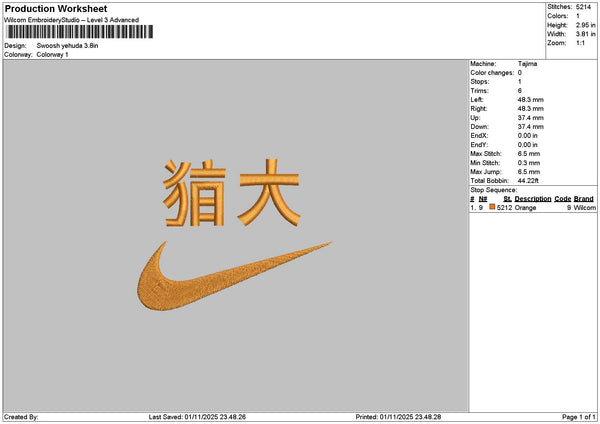
Task: Select the Colorway 1 value
Action: (x=52, y=55)
